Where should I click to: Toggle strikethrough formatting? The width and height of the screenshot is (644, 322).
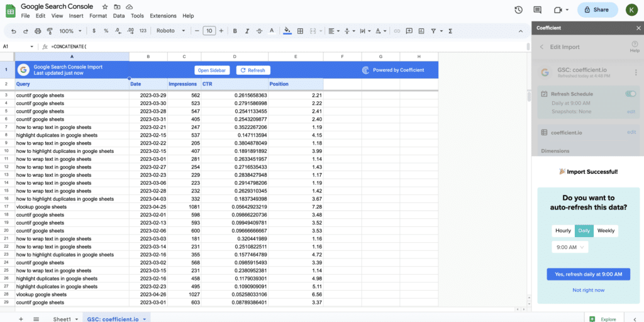(259, 31)
